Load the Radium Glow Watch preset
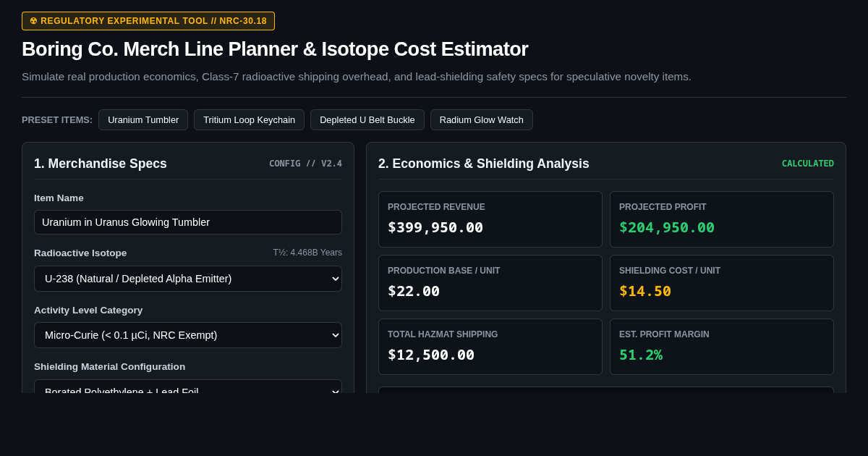868x456 pixels. [x=482, y=120]
